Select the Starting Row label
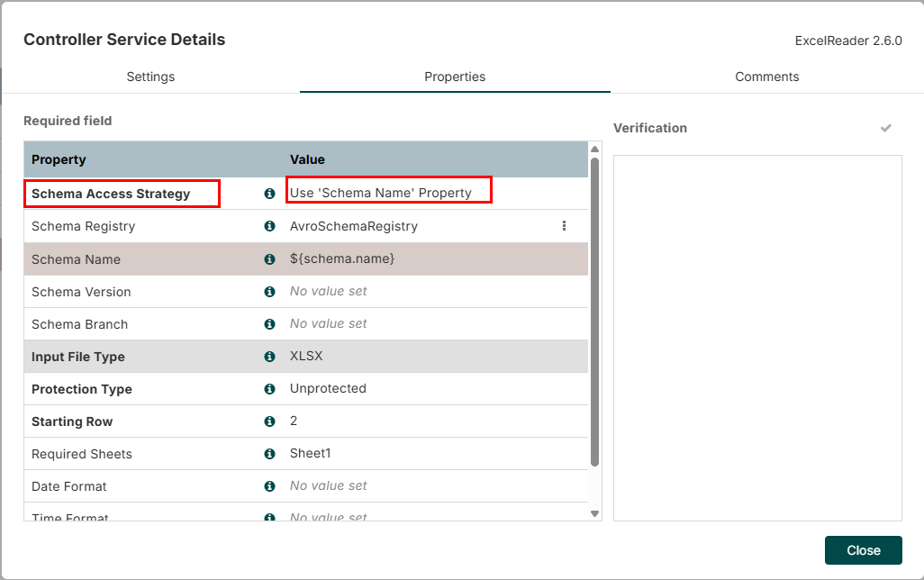 [x=72, y=421]
